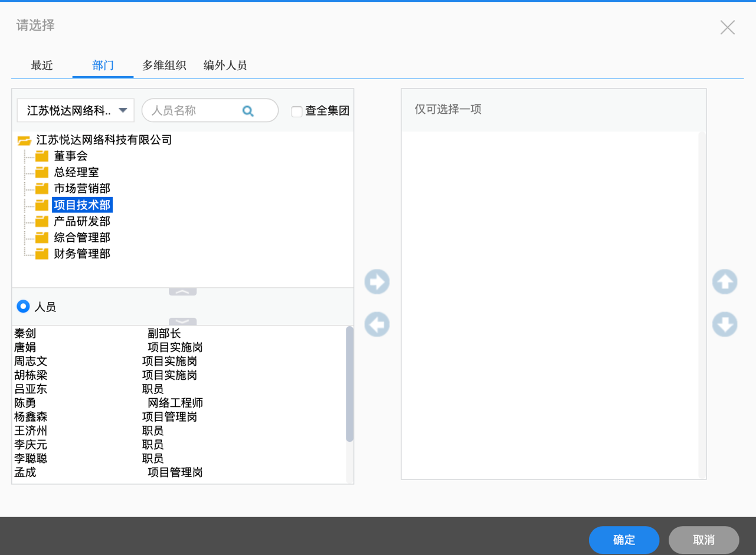Viewport: 756px width, 555px height.
Task: Collapse the panel with the up chevron
Action: point(182,292)
